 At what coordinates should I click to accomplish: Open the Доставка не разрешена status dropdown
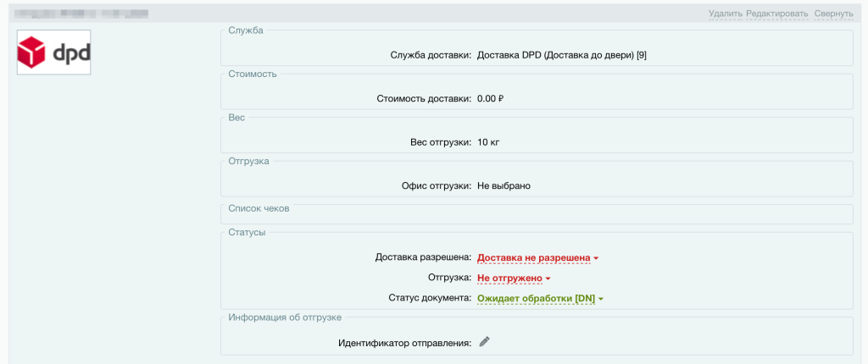[537, 257]
